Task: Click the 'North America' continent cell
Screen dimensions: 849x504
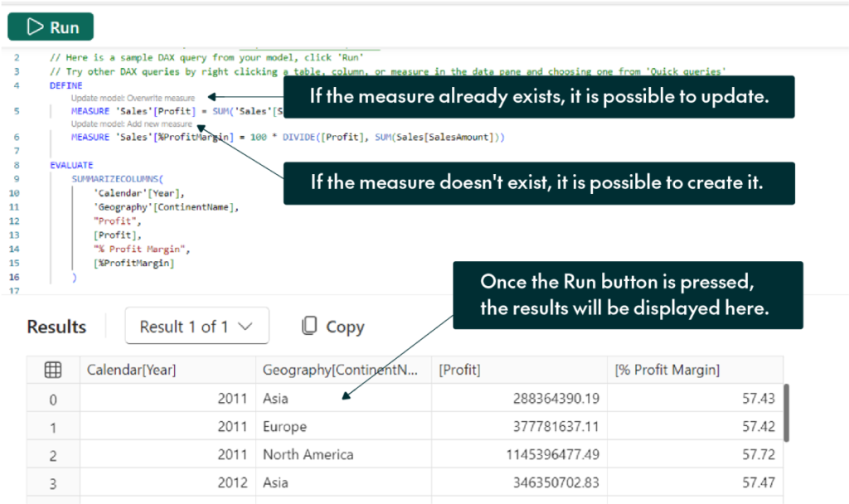Action: [308, 455]
